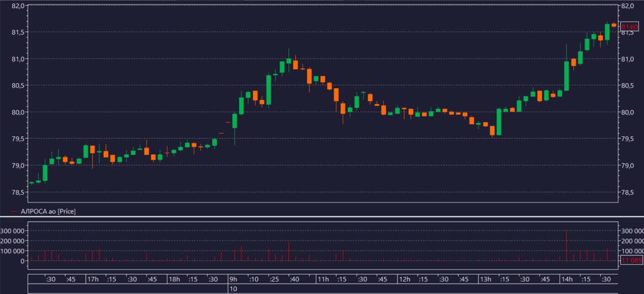Click 79,0 on the left price axis
The image size is (644, 294).
coord(17,166)
